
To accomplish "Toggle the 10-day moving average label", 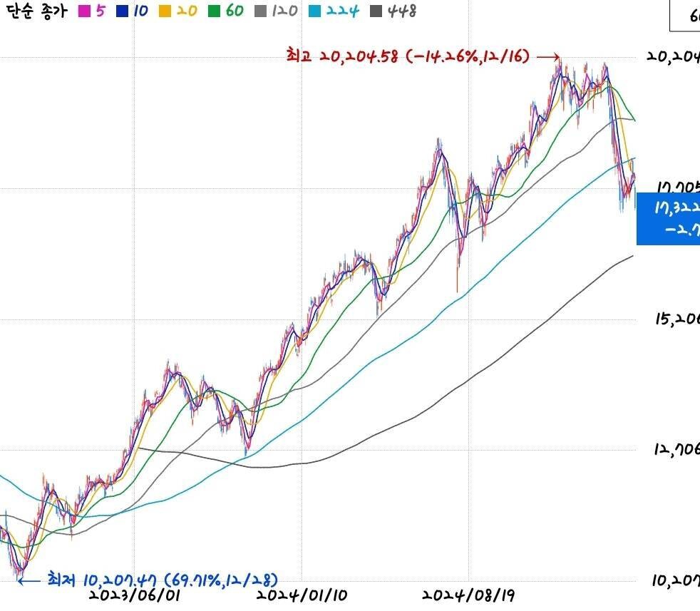I will point(140,11).
